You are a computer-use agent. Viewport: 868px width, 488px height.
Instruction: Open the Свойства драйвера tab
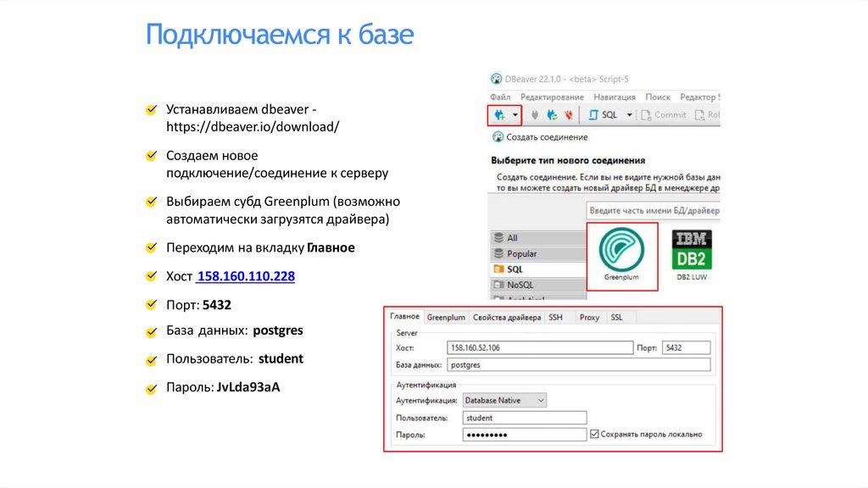(507, 317)
